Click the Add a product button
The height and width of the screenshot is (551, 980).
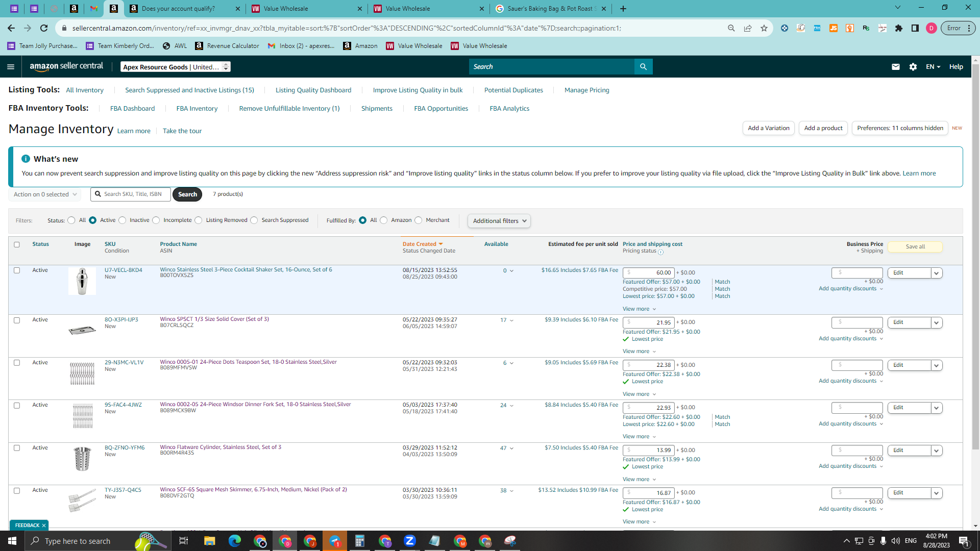823,128
